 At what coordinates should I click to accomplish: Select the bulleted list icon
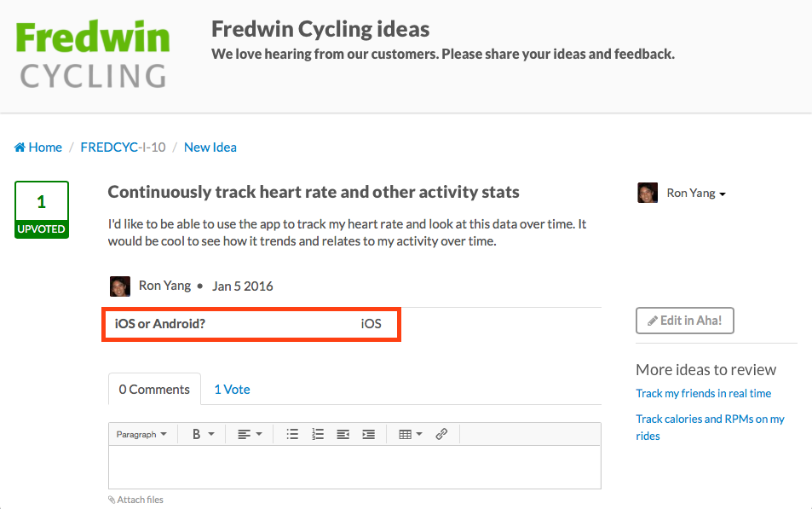click(292, 434)
